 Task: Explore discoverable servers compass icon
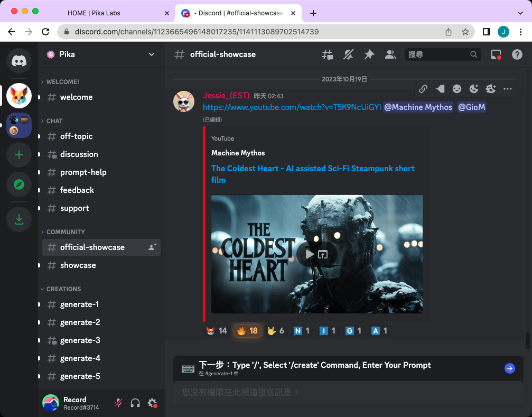[x=19, y=184]
